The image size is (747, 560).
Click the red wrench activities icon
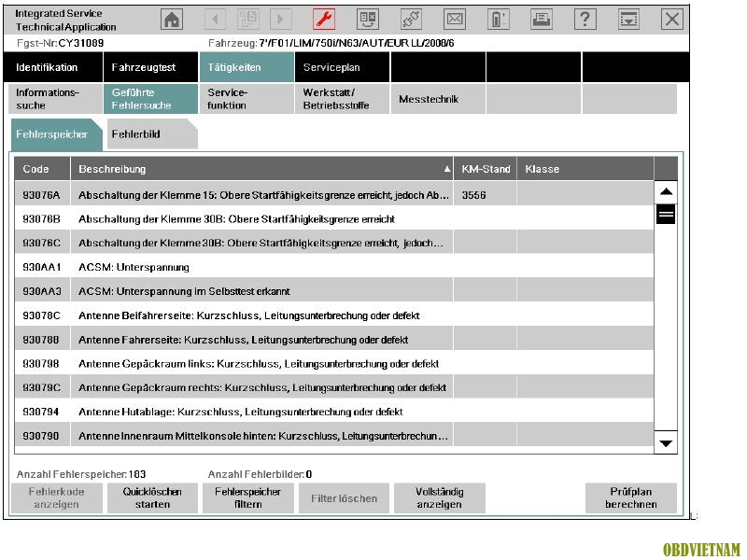point(324,20)
